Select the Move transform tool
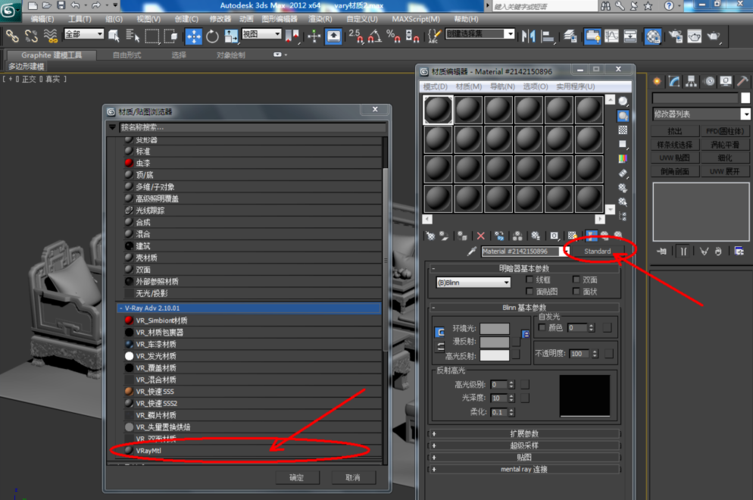753x500 pixels. 194,37
